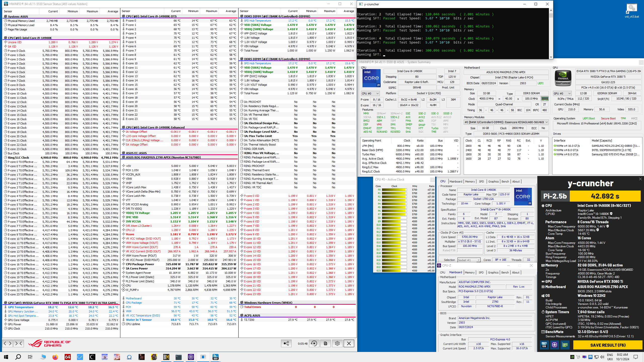Click the SAVE RESULT (F6) button
Image resolution: width=644 pixels, height=362 pixels.
click(x=608, y=345)
